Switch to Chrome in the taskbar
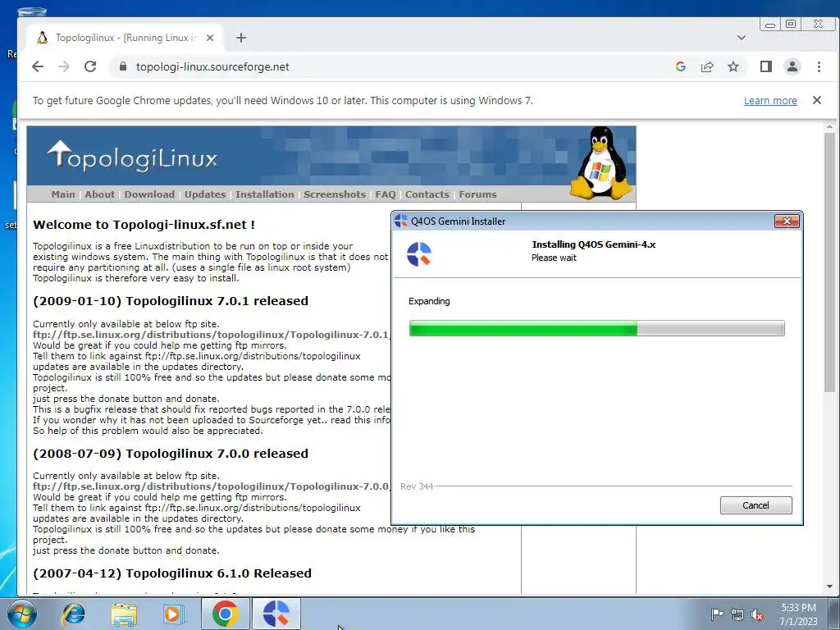Image resolution: width=840 pixels, height=630 pixels. [x=225, y=614]
